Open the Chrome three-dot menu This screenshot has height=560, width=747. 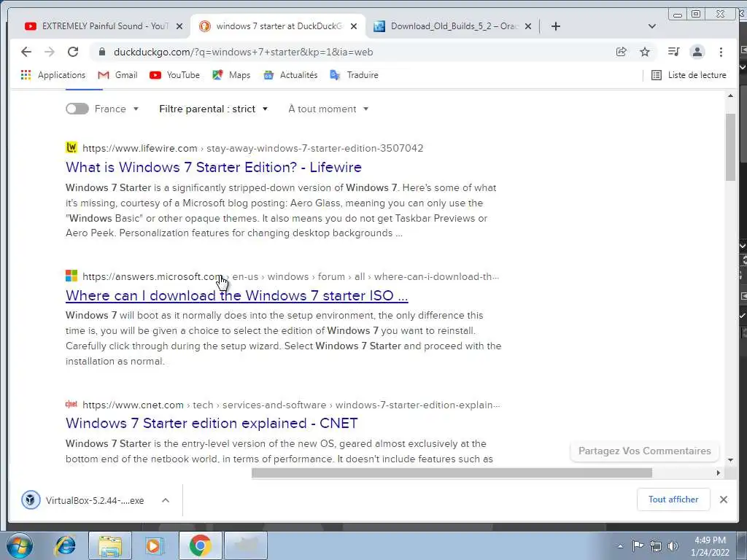pos(721,52)
